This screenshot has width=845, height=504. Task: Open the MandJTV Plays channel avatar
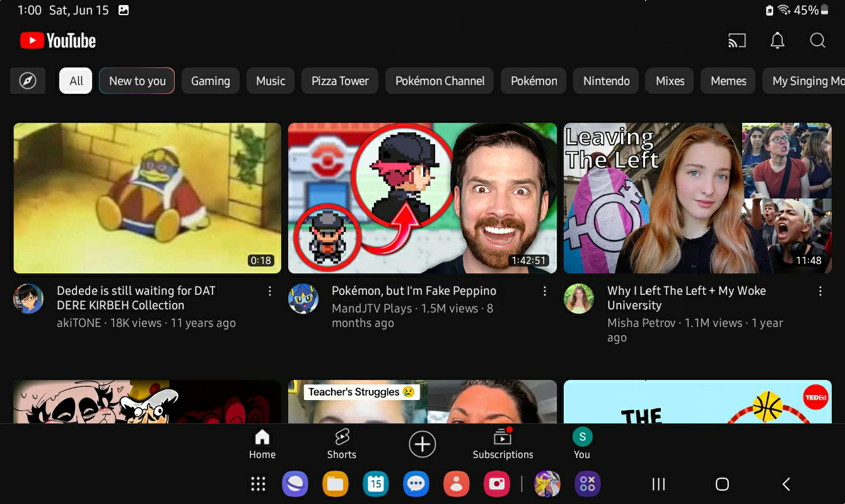pos(303,299)
